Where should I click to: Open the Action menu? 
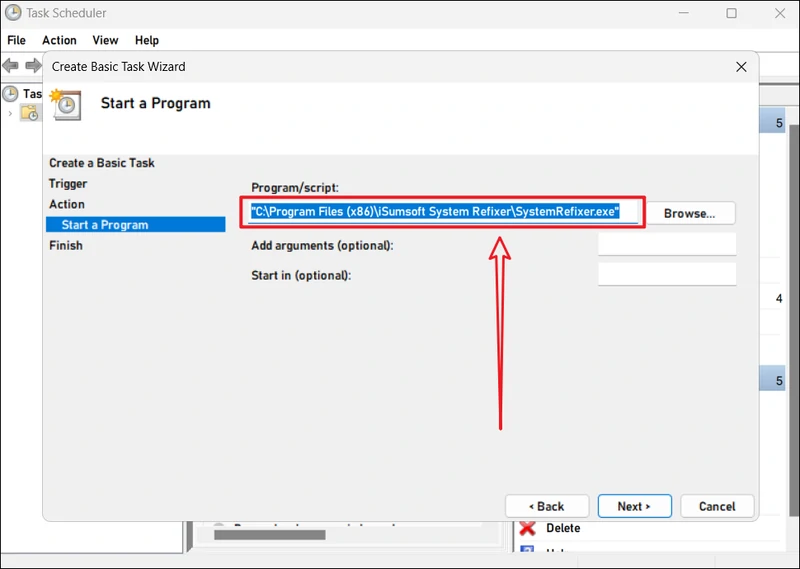click(59, 40)
